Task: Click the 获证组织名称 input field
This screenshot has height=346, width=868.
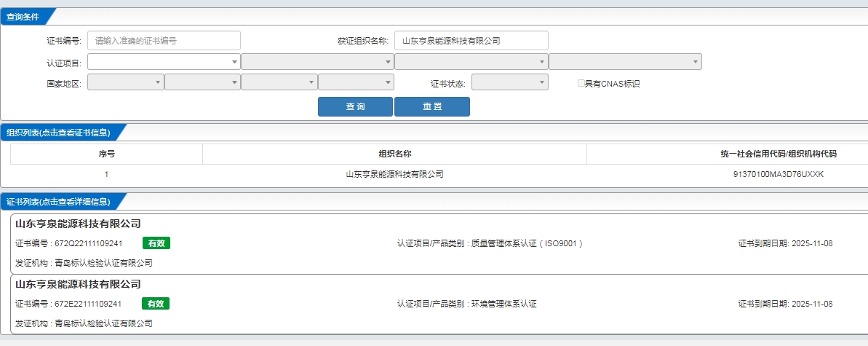Action: (471, 41)
